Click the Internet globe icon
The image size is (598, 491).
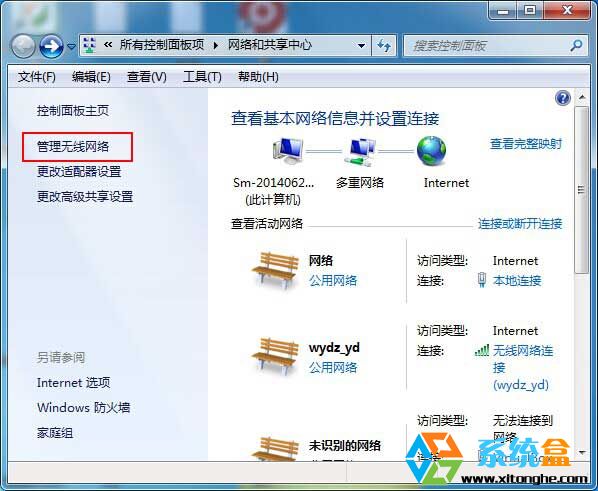(x=431, y=151)
